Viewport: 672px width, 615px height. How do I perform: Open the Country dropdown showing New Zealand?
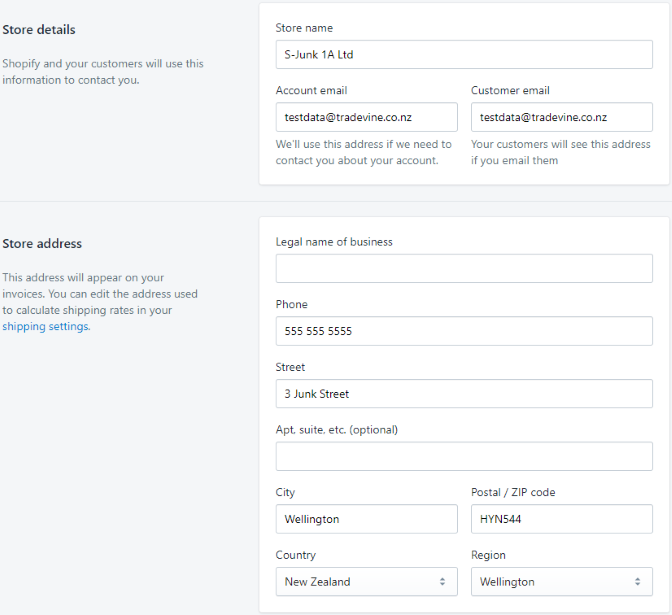click(366, 582)
